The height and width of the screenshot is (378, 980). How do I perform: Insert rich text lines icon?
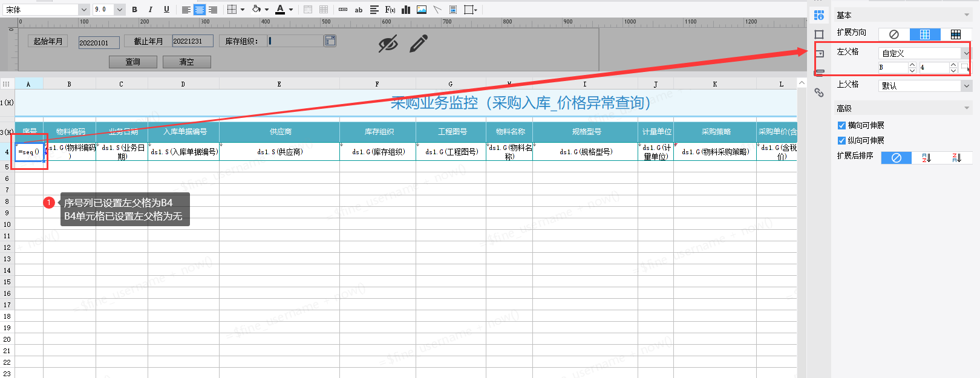coord(374,10)
